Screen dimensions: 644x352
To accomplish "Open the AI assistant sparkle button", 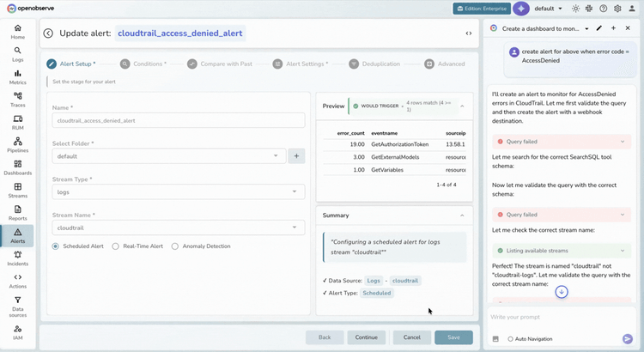I will point(521,9).
